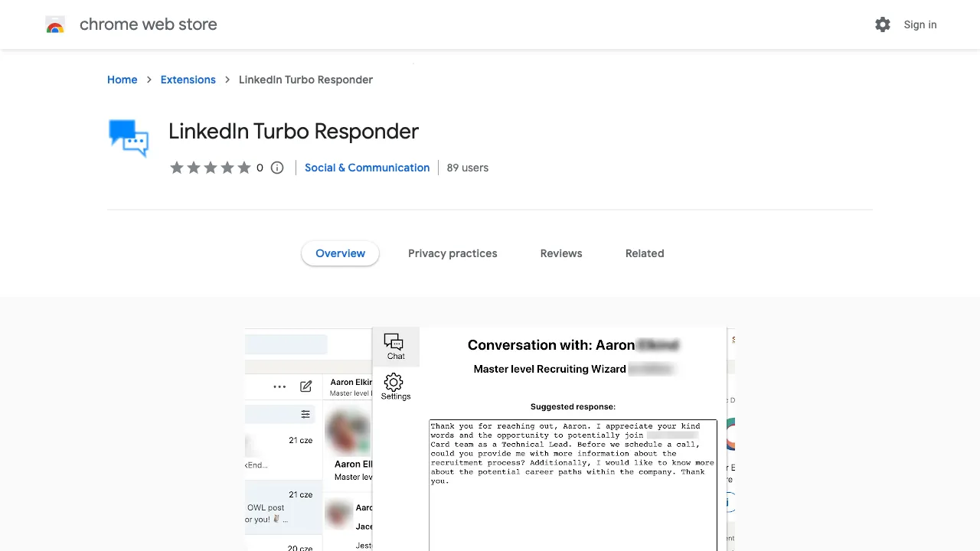The width and height of the screenshot is (980, 551).
Task: Click the suggested response text box
Action: tap(573, 485)
